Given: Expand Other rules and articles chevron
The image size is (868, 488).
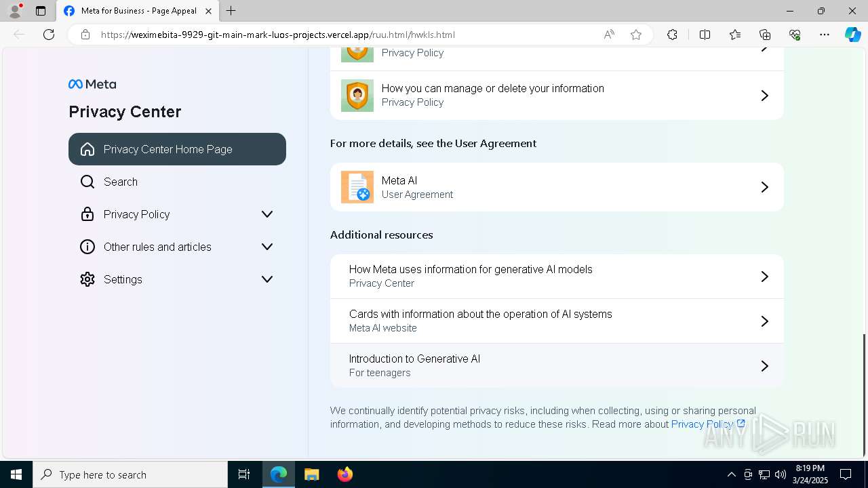Looking at the screenshot, I should 267,247.
